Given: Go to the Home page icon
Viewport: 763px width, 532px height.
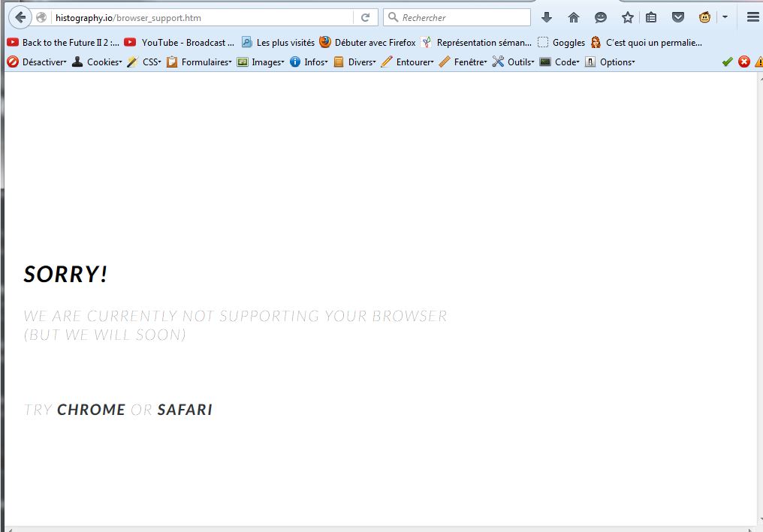Looking at the screenshot, I should point(574,18).
